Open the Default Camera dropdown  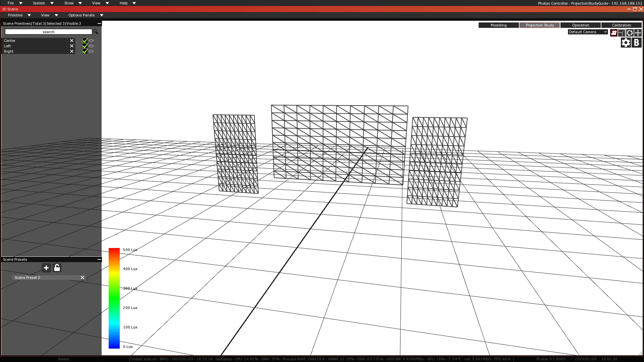[x=588, y=32]
